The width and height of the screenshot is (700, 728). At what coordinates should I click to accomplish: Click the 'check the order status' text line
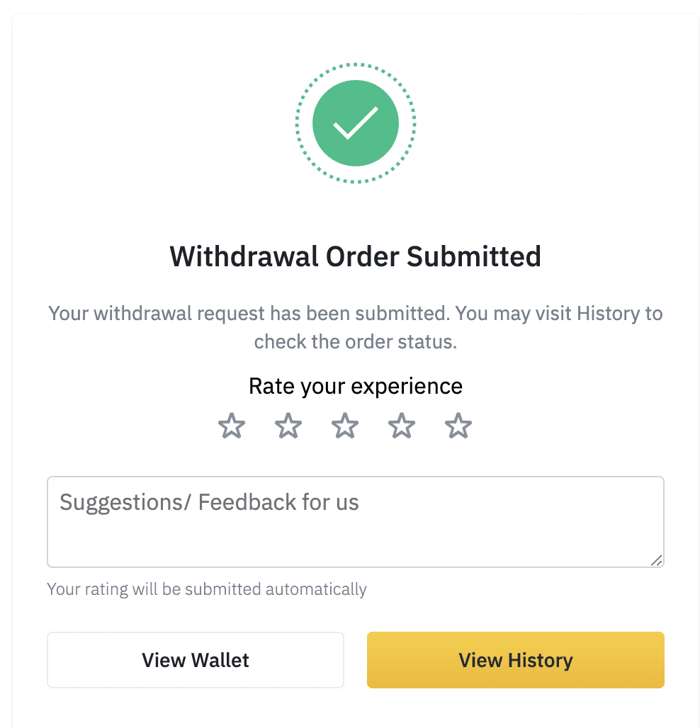[356, 342]
